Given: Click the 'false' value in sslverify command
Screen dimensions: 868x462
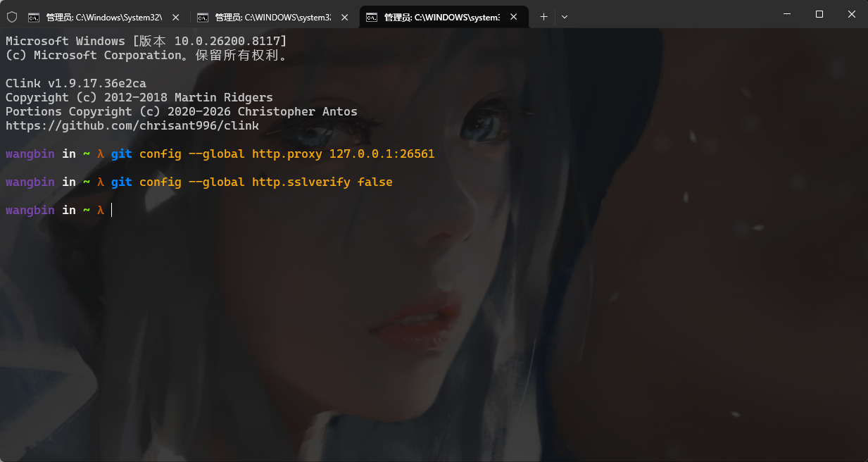Looking at the screenshot, I should pyautogui.click(x=375, y=182).
